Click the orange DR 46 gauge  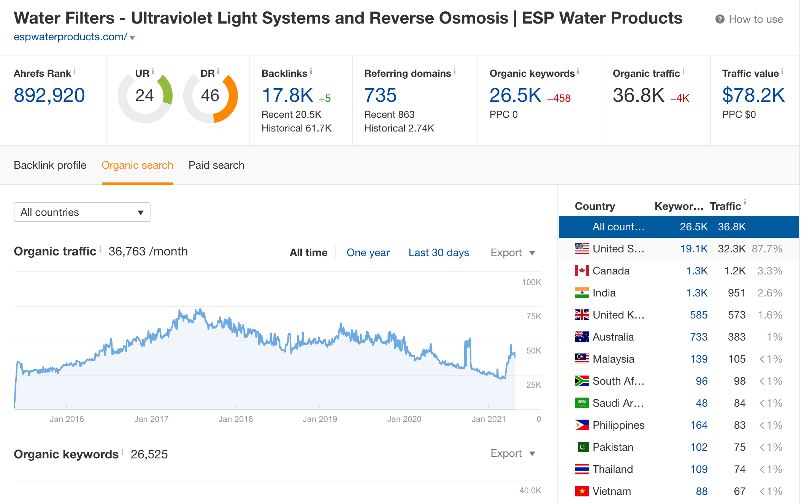[x=211, y=96]
